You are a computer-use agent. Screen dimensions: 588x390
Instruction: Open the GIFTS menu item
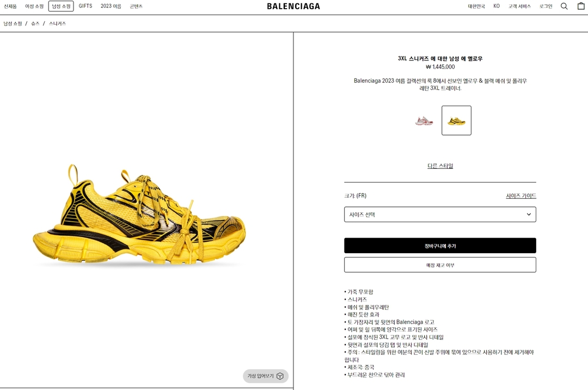pyautogui.click(x=85, y=6)
